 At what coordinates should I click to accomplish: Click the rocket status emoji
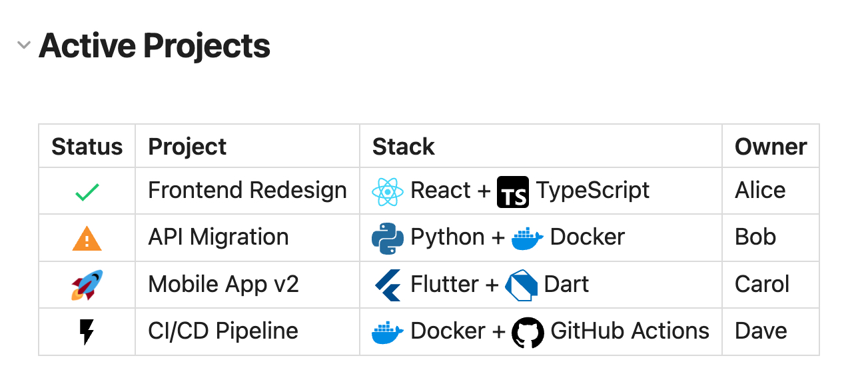87,285
